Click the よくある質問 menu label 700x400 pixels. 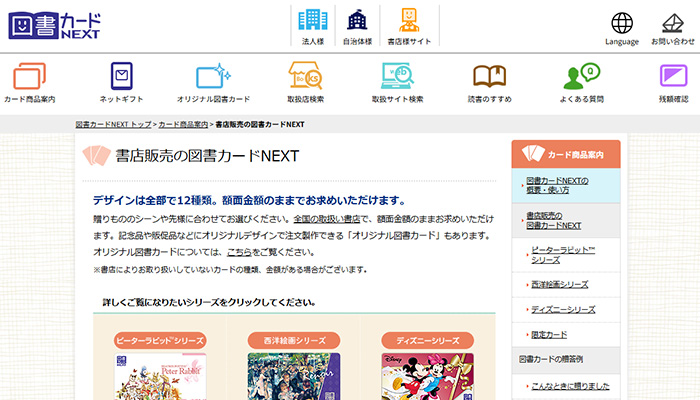pos(581,99)
